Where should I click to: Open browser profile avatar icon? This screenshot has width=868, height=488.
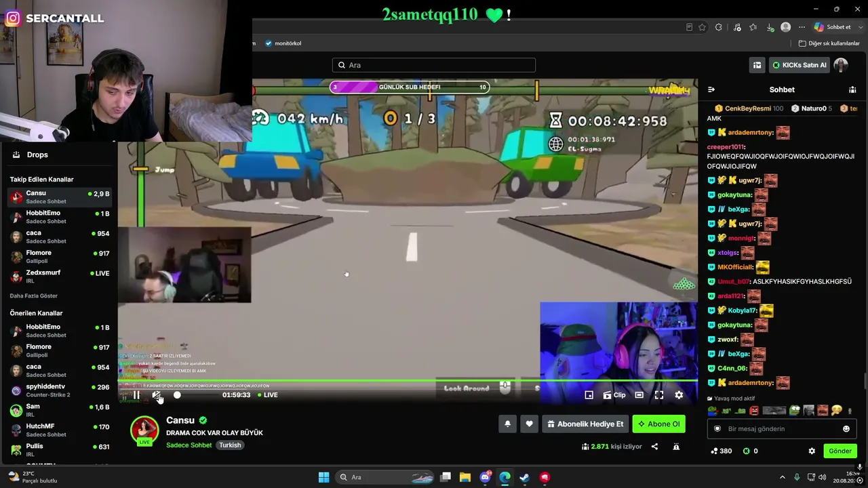pyautogui.click(x=785, y=27)
